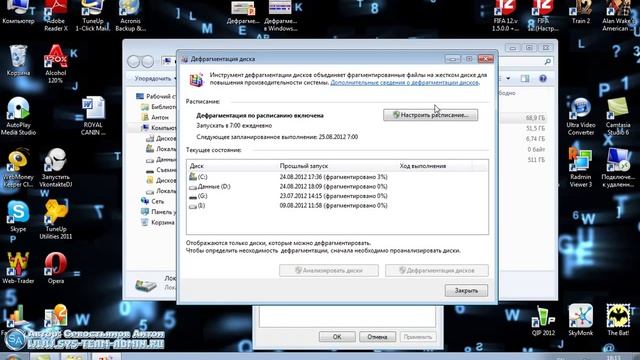Viewport: 640px width, 360px height.
Task: Click OK in the background properties dialog
Action: click(337, 337)
